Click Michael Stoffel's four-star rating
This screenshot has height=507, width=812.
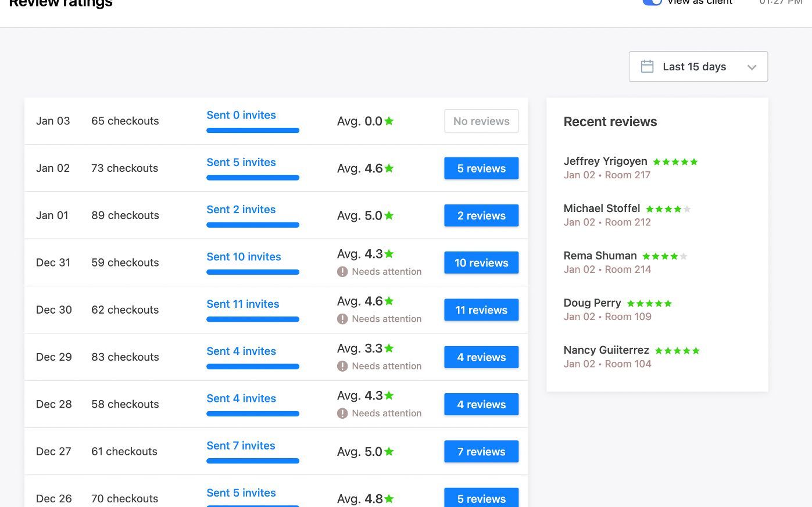click(668, 209)
